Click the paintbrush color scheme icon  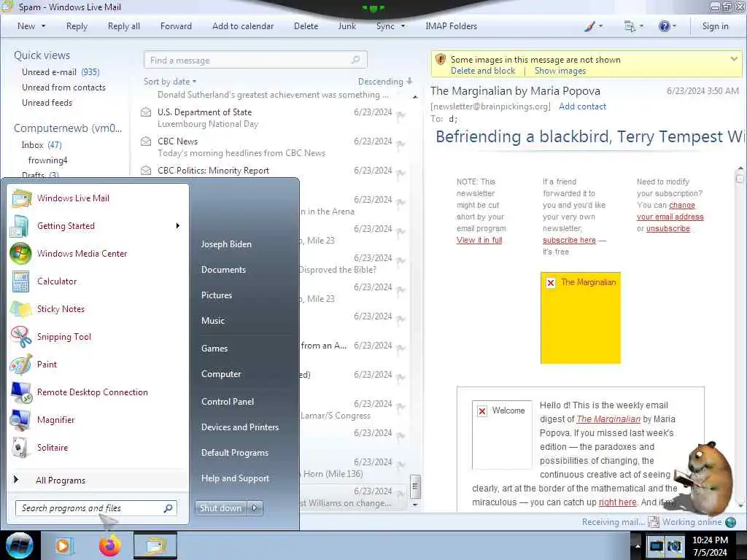coord(589,26)
